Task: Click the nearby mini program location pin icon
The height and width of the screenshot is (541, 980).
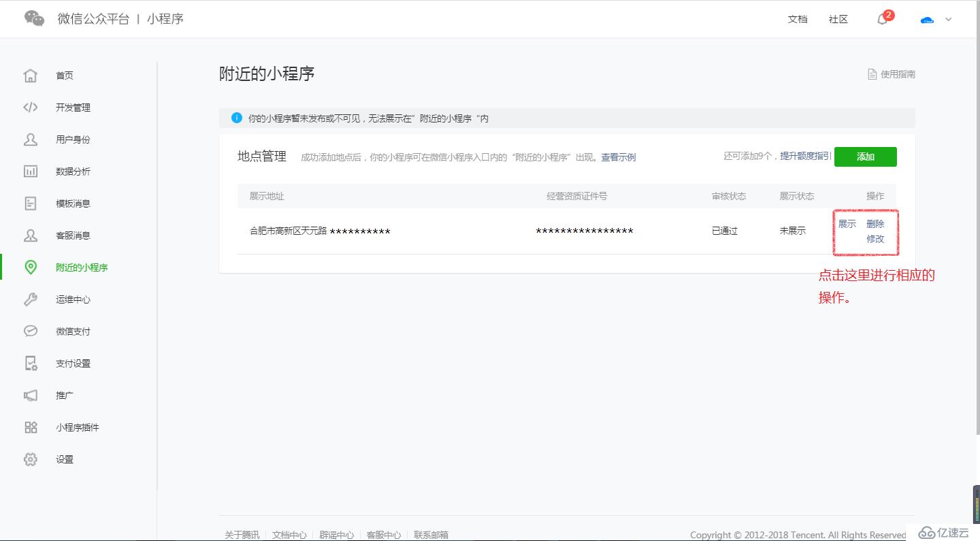Action: [x=31, y=267]
